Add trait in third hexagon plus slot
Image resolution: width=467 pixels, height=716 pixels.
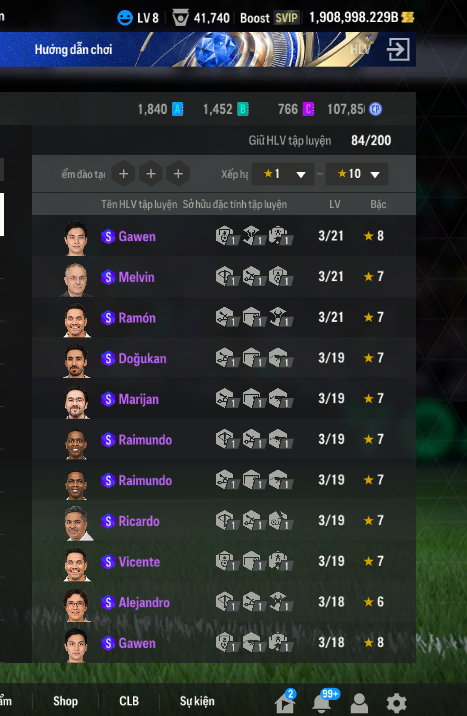tap(178, 174)
